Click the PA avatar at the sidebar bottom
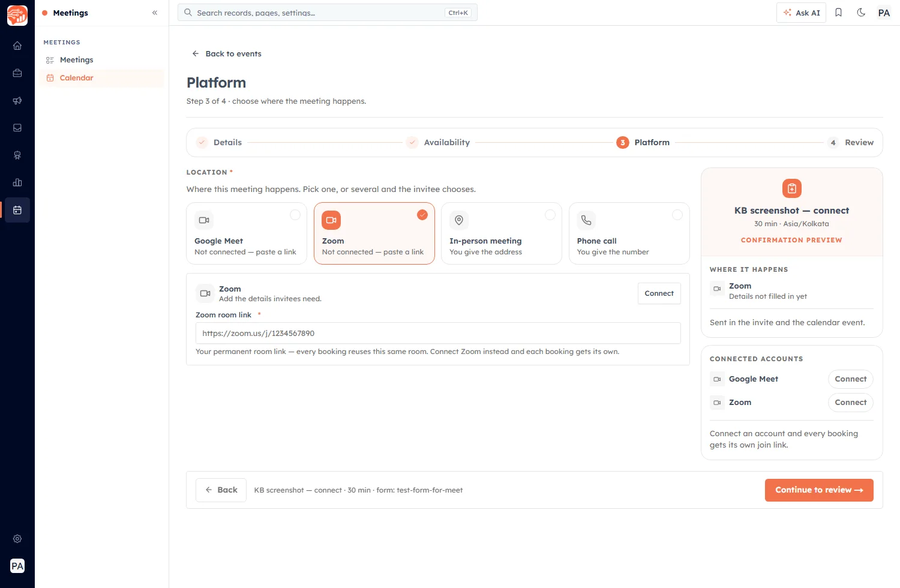The width and height of the screenshot is (900, 588). tap(17, 566)
